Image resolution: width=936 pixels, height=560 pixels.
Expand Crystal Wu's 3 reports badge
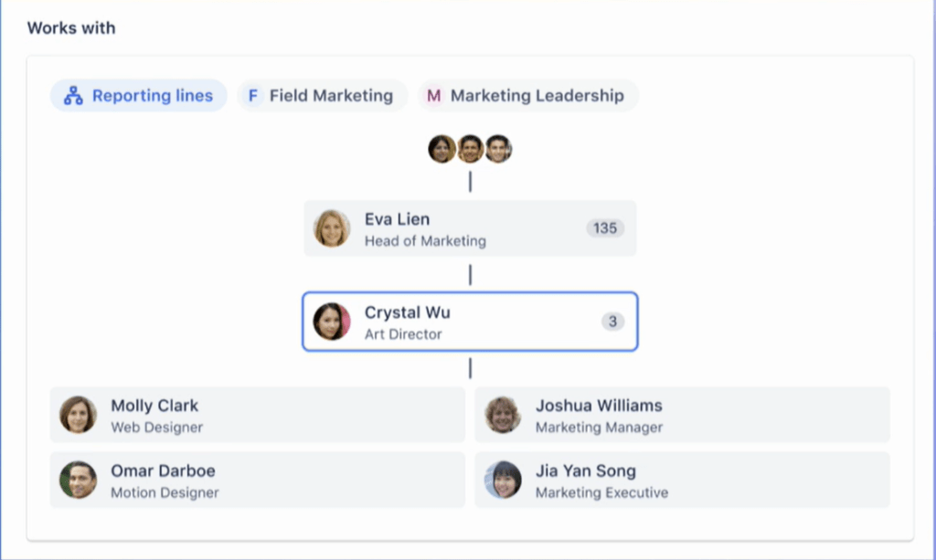pos(613,322)
